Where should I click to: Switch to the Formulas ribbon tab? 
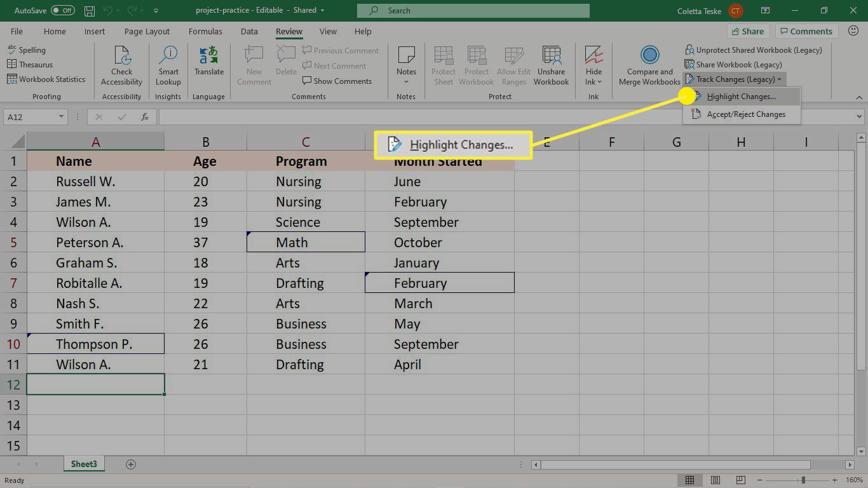coord(205,31)
